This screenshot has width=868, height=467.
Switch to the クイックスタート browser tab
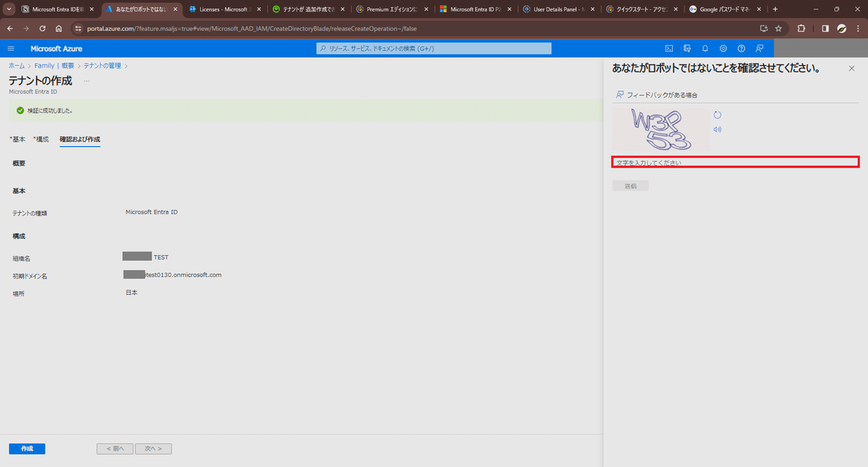point(642,9)
